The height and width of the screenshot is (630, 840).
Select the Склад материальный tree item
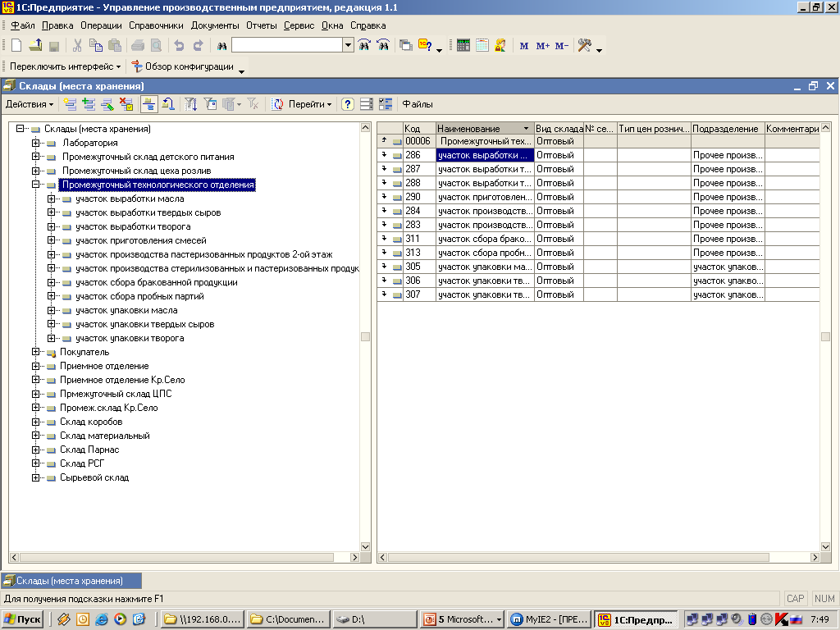(104, 436)
